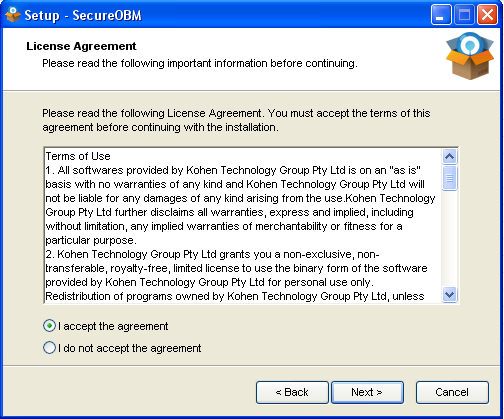Screen dimensions: 504x419
Task: Return using the < Back button
Action: point(292,392)
